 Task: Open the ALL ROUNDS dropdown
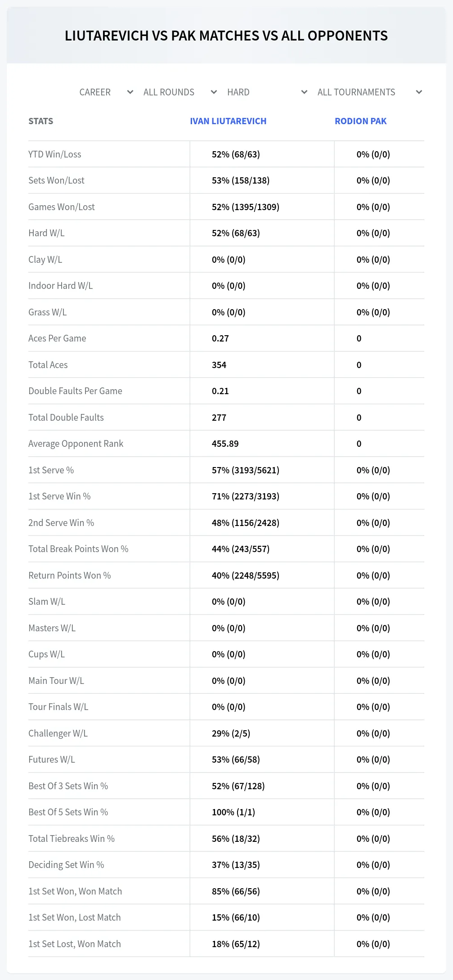pyautogui.click(x=180, y=92)
